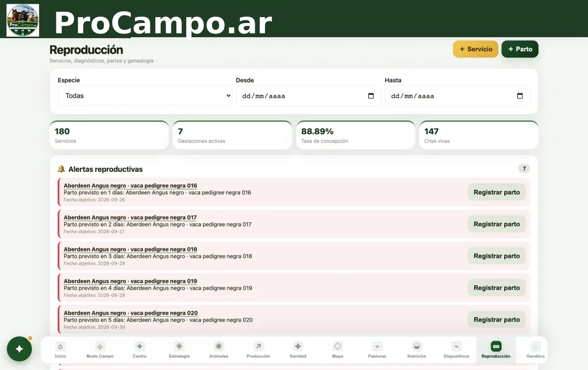
Task: Click the 7 Gestaciones activas card
Action: click(x=232, y=135)
